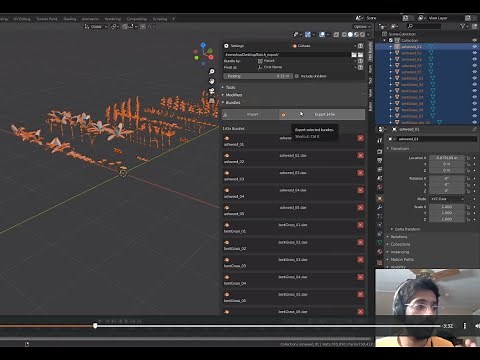Switch to the Scripting workspace tab

[x=160, y=19]
